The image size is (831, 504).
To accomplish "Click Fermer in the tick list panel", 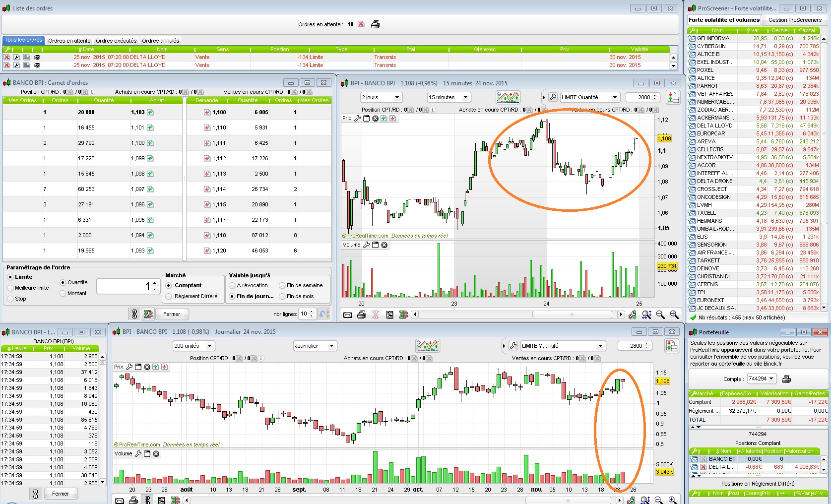I will tap(61, 494).
